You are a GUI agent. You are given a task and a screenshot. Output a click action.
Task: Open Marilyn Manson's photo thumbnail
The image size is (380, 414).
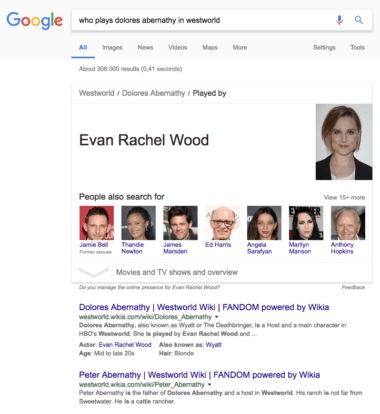(306, 223)
